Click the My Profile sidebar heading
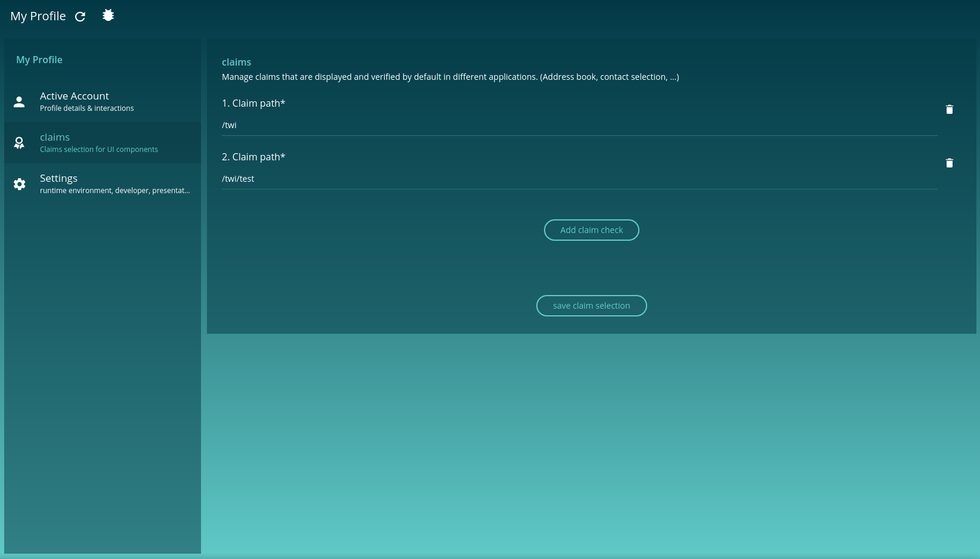The width and height of the screenshot is (980, 559). pyautogui.click(x=39, y=60)
